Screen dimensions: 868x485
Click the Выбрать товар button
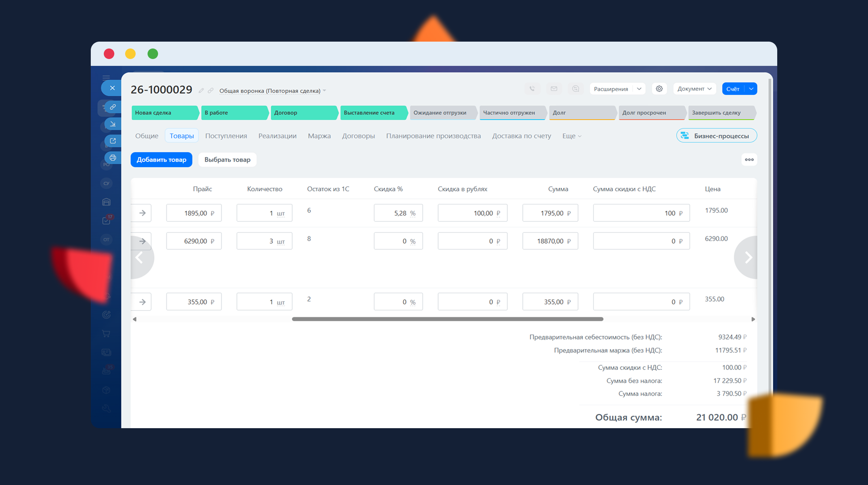[x=227, y=160]
